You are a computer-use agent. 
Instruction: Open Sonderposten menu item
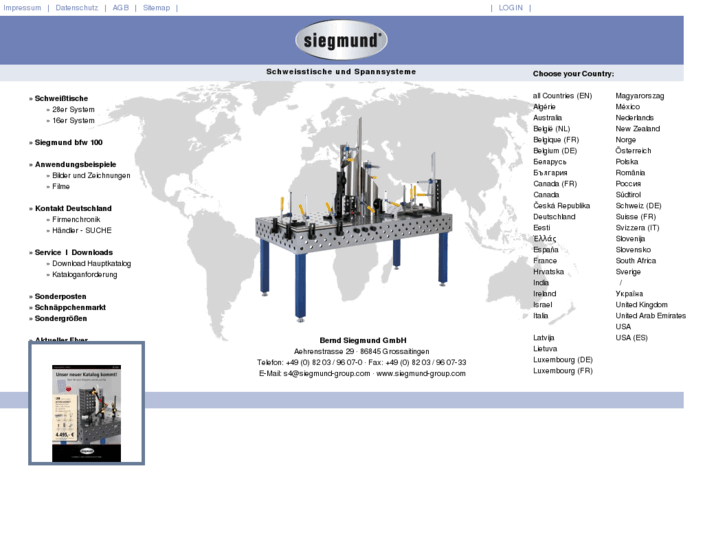pos(60,296)
